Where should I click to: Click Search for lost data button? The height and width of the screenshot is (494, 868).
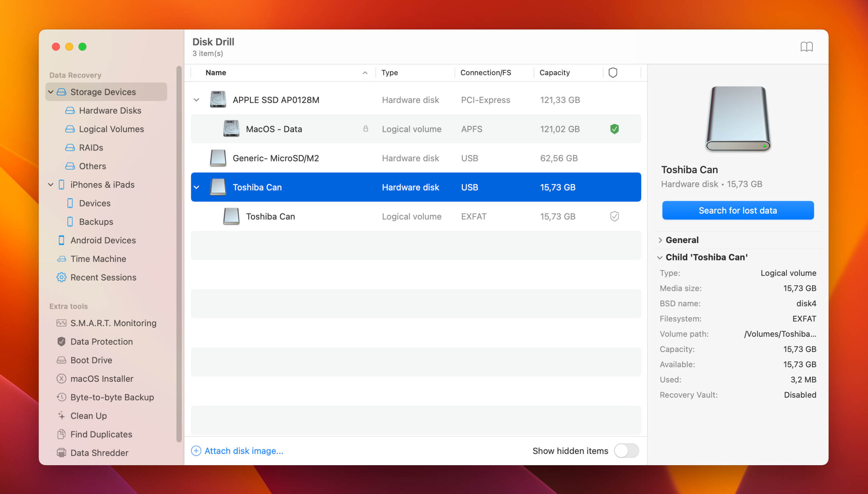[x=738, y=210]
